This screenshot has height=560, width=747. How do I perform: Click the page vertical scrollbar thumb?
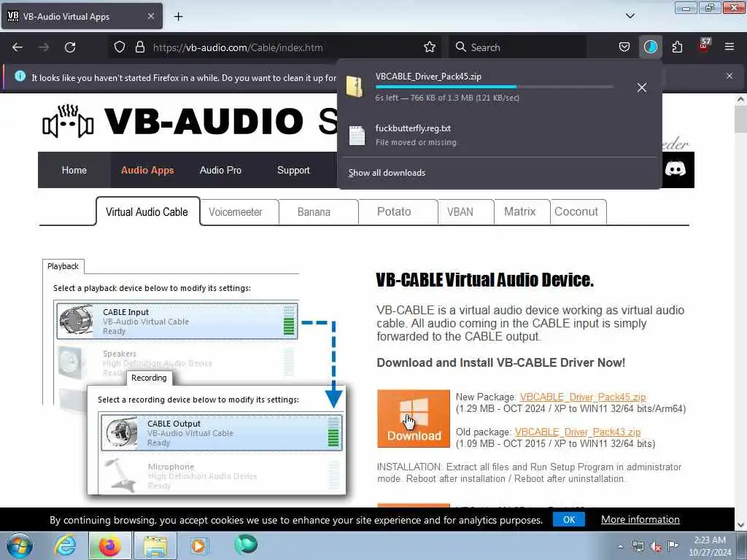point(740,119)
